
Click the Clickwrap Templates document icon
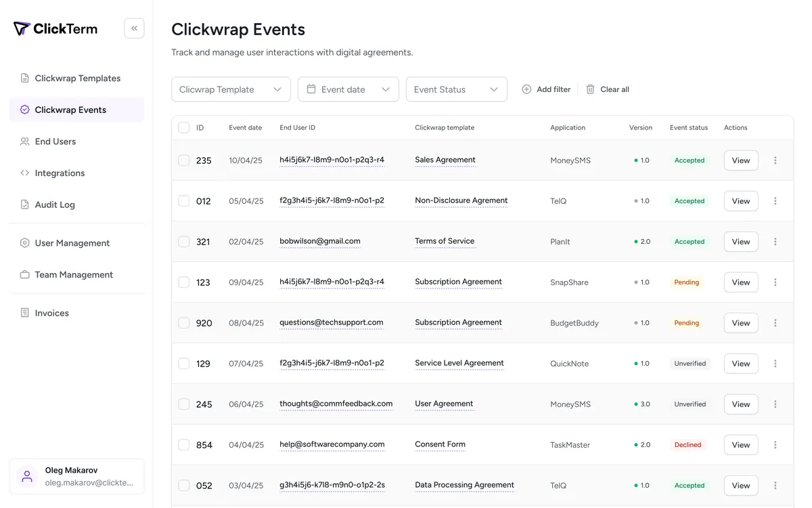pos(25,78)
